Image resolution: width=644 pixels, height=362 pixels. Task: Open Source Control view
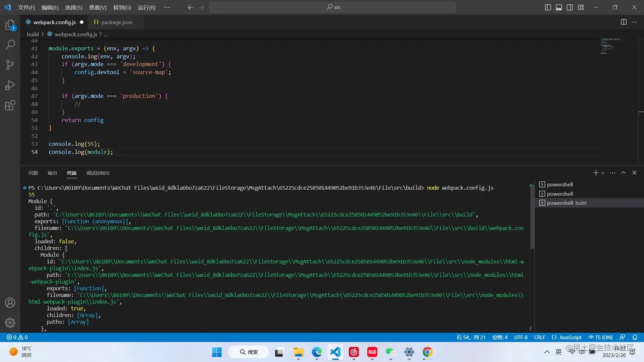[x=10, y=65]
